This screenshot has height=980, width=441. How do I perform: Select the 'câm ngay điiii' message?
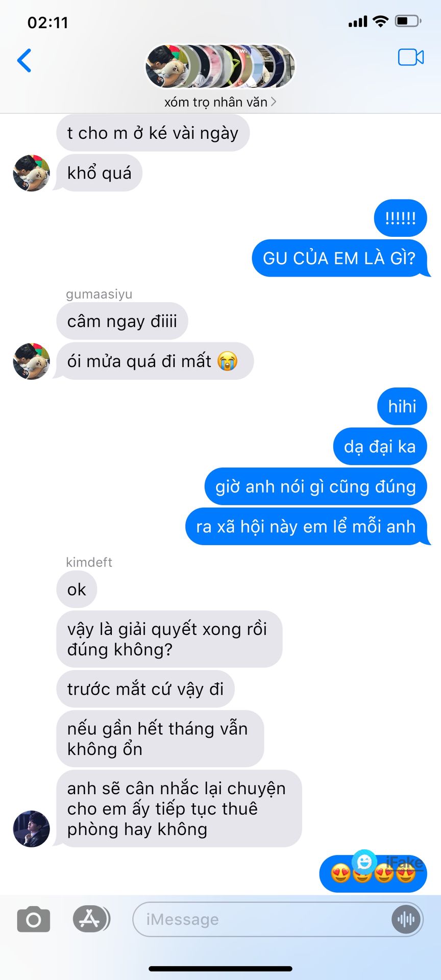tap(122, 321)
